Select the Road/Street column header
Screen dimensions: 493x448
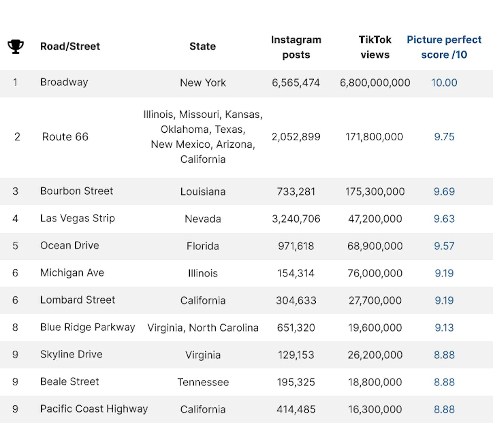70,46
